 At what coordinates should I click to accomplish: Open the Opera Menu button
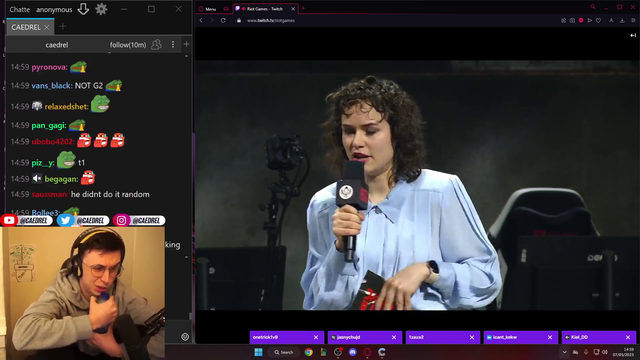pos(207,9)
